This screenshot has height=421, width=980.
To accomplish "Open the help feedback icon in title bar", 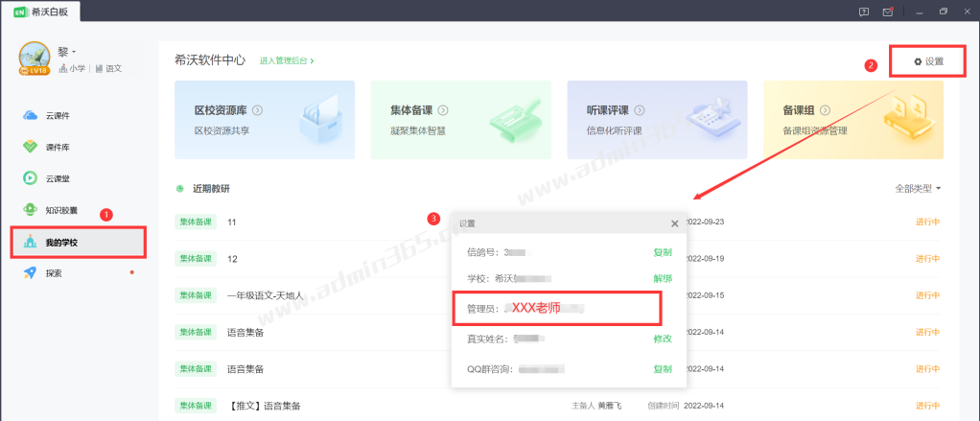I will click(864, 12).
